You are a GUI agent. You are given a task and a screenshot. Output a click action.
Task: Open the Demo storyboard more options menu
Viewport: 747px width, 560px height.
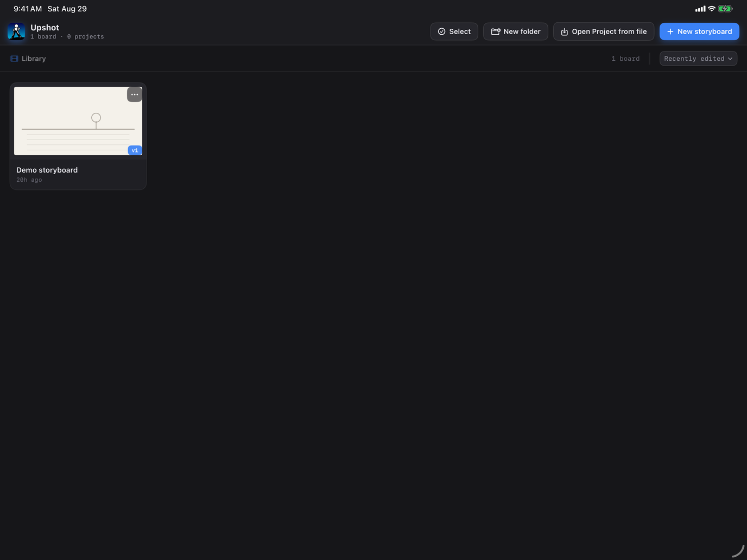(x=135, y=94)
